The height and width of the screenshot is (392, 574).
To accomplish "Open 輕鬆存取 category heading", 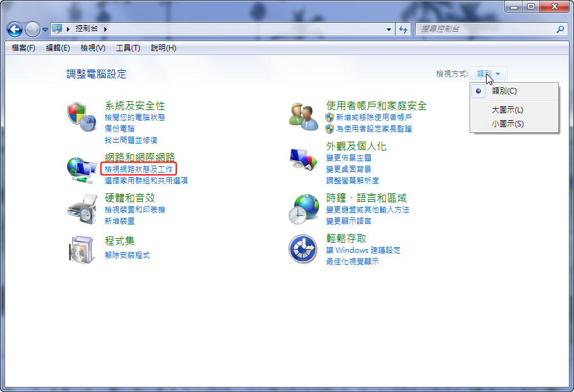I will click(x=346, y=238).
